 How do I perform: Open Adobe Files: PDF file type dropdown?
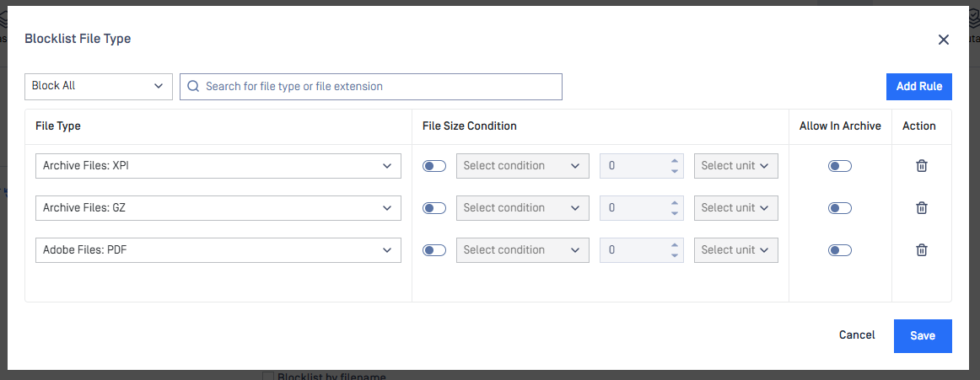click(x=218, y=250)
